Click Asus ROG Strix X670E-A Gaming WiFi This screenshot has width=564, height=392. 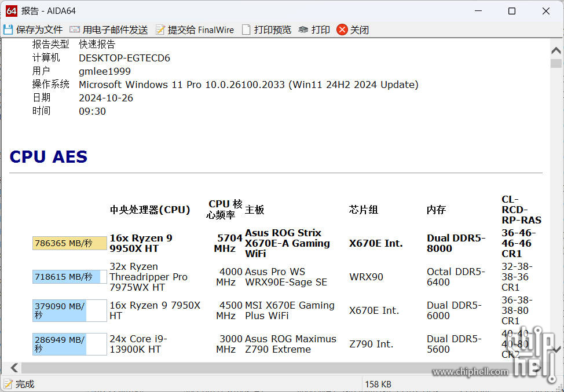[287, 243]
